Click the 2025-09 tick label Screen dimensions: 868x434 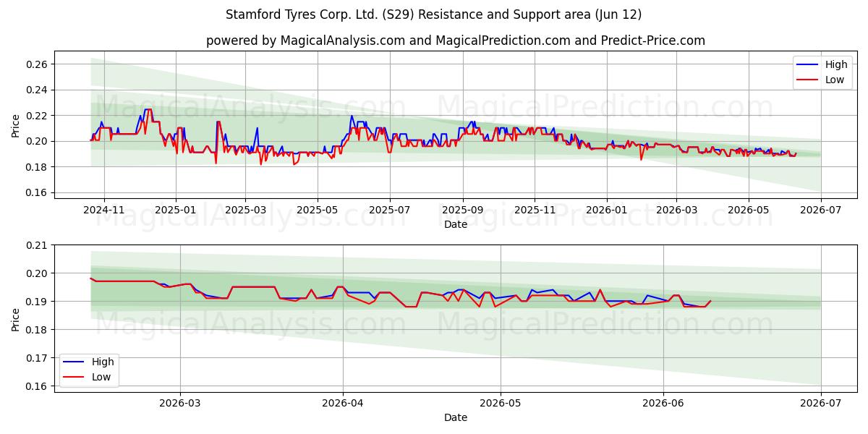(463, 210)
